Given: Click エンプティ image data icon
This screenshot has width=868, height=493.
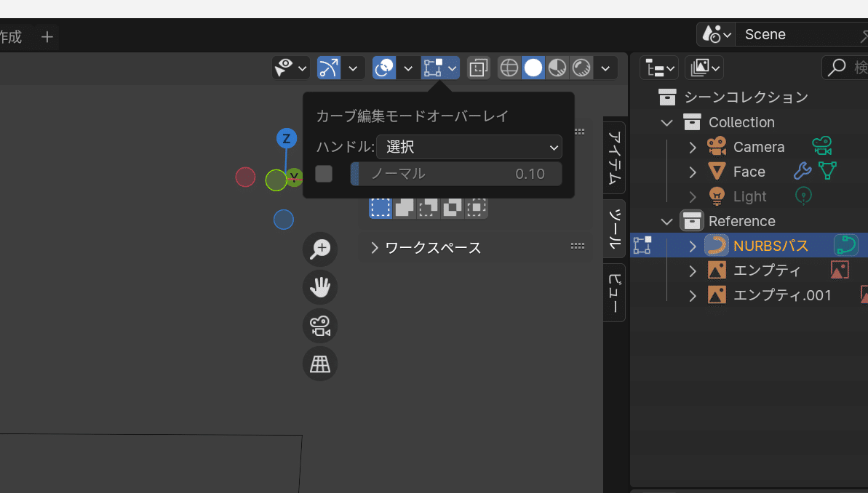Looking at the screenshot, I should (840, 270).
